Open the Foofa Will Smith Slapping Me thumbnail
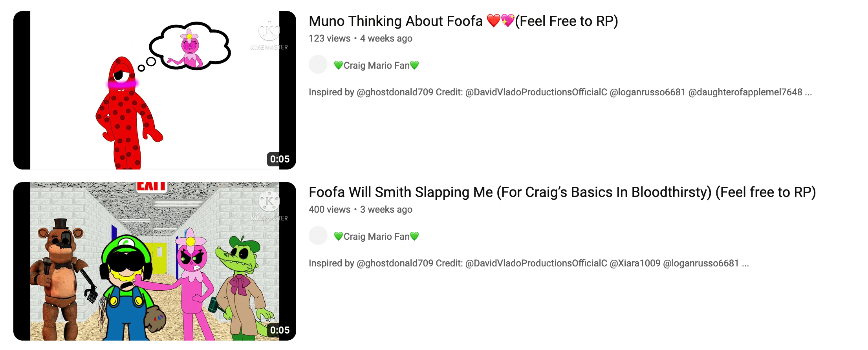This screenshot has height=350, width=868. [x=155, y=261]
